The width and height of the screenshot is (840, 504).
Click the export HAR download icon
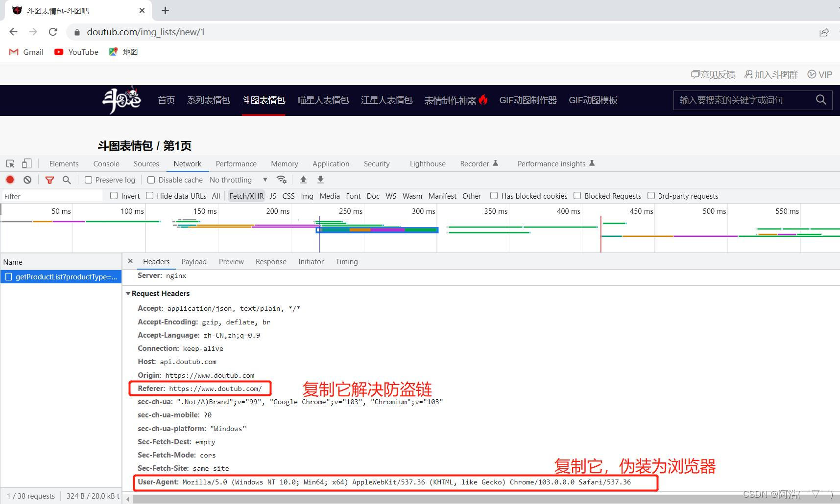point(320,180)
